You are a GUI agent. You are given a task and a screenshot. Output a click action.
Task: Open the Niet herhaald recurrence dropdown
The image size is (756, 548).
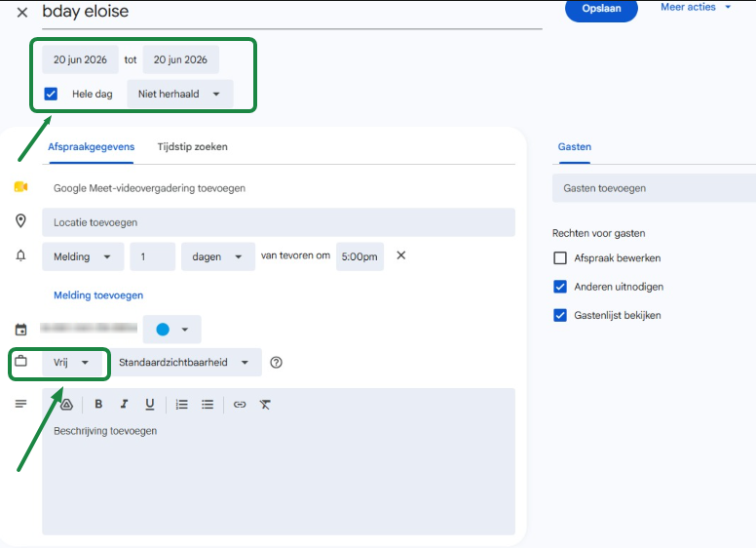[x=180, y=94]
